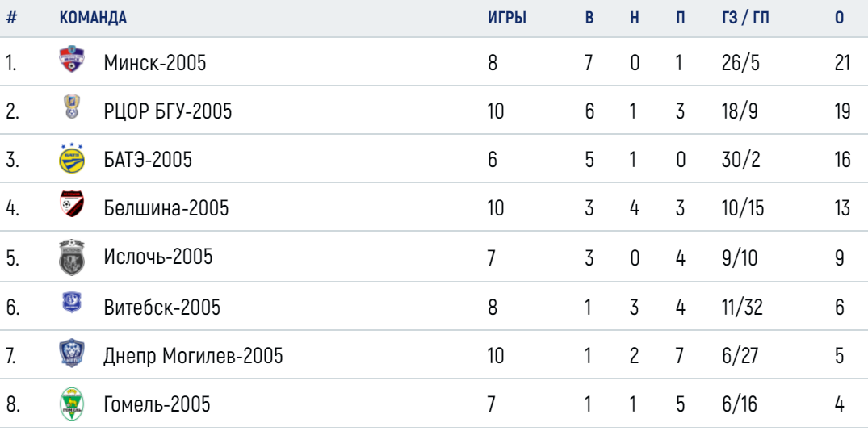Image resolution: width=868 pixels, height=431 pixels.
Task: Click Витебск-2005 goal ratio 11/32
Action: [x=742, y=307]
